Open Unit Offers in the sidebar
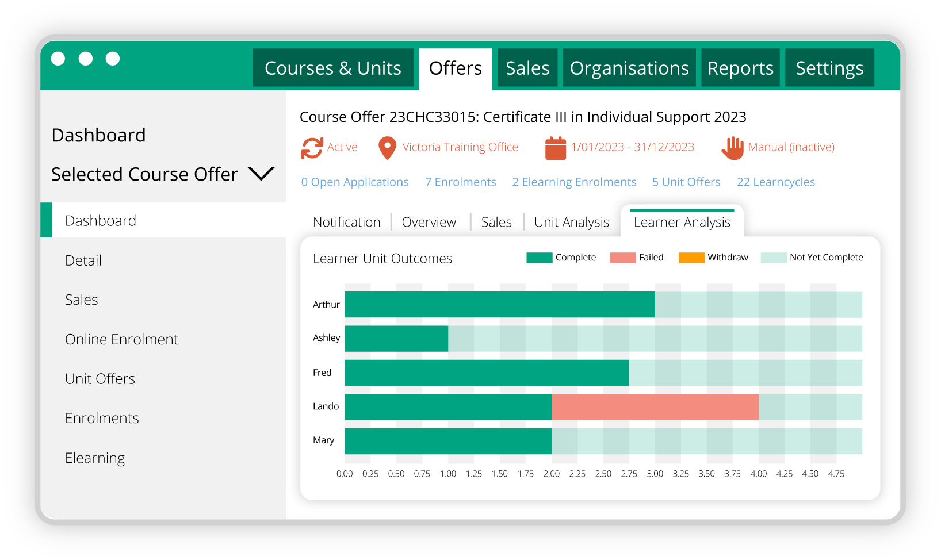This screenshot has height=560, width=941. click(x=100, y=379)
